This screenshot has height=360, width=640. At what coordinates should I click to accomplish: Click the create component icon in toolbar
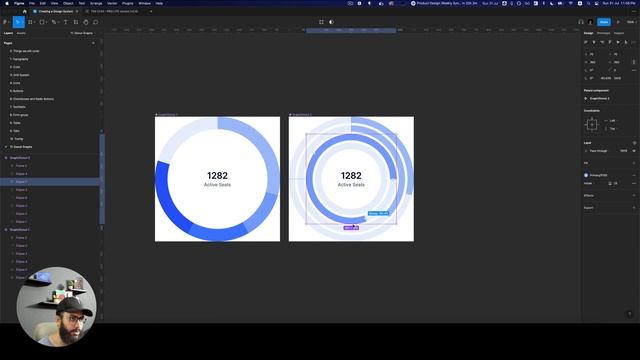tap(321, 22)
